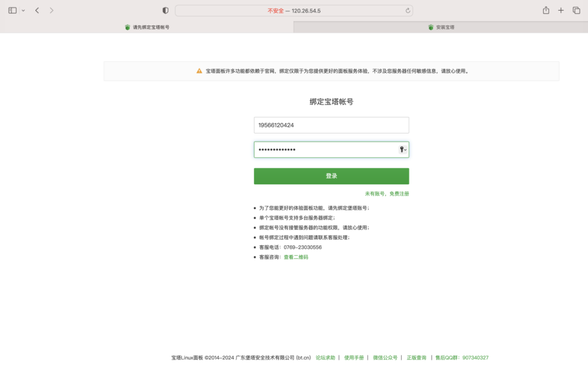Toggle the Safari sidebar icon
This screenshot has height=368, width=588.
(12, 11)
